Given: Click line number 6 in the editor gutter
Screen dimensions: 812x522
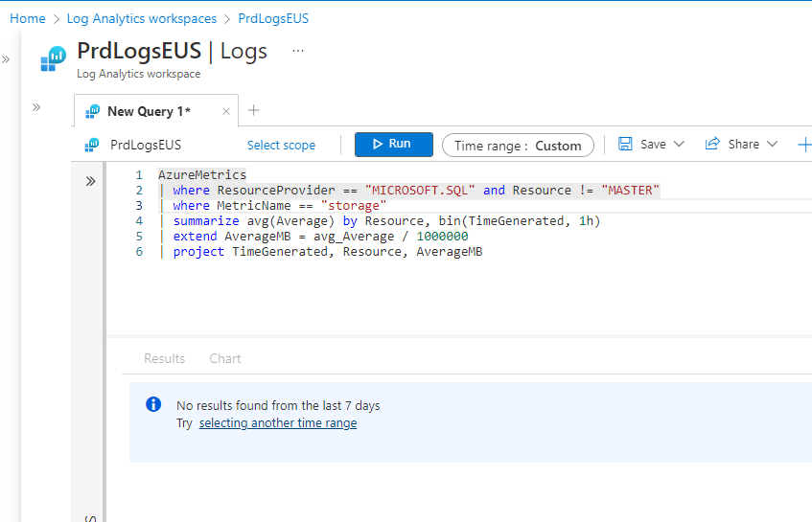Looking at the screenshot, I should click(139, 252).
